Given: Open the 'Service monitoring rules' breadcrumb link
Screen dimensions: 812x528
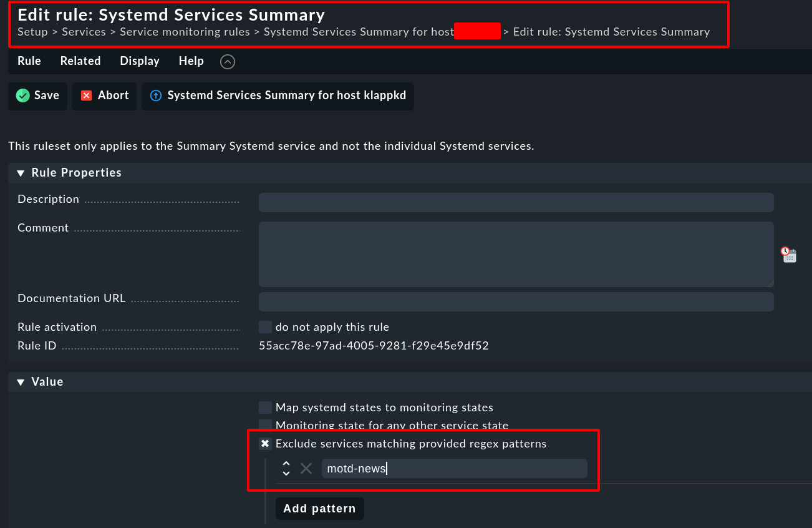Looking at the screenshot, I should [x=185, y=32].
